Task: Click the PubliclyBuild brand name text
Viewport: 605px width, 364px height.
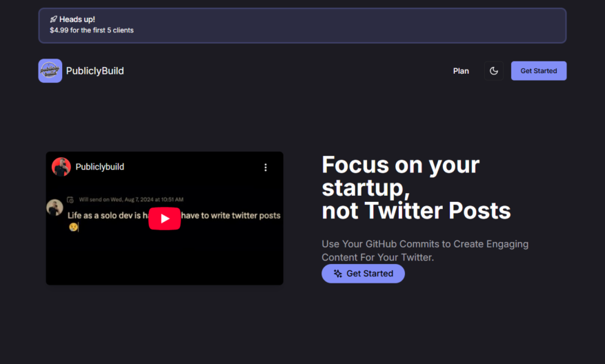Action: coord(95,71)
